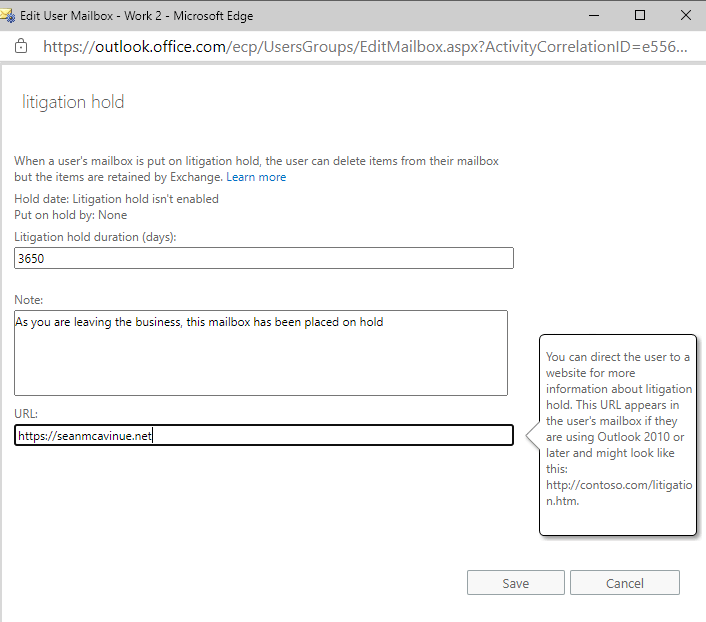The image size is (706, 622).
Task: Click the URL help tooltip callout
Action: [x=618, y=428]
